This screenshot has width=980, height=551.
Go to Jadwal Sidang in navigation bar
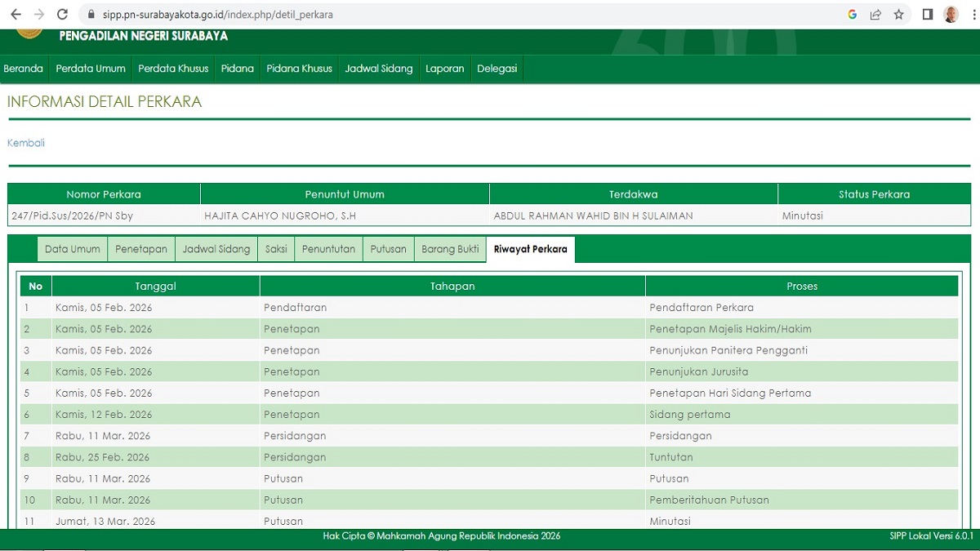[378, 69]
